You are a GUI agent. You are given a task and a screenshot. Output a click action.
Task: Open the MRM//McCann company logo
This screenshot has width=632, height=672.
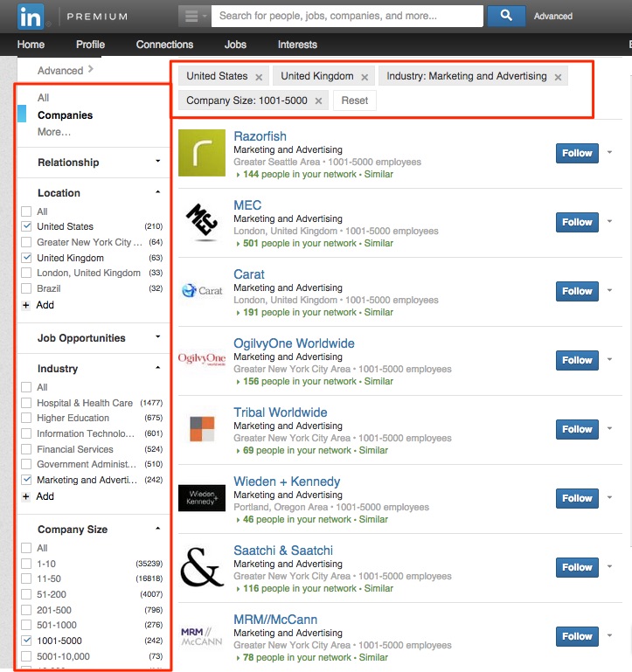tap(202, 636)
